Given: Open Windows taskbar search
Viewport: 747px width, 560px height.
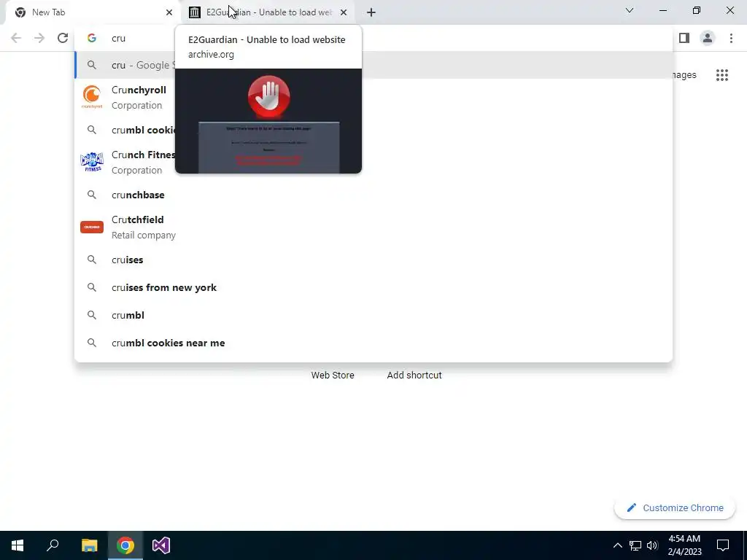Looking at the screenshot, I should pyautogui.click(x=53, y=545).
